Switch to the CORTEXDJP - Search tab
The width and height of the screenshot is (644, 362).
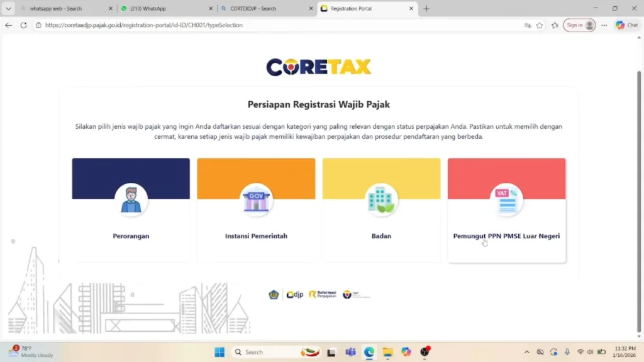pos(267,8)
